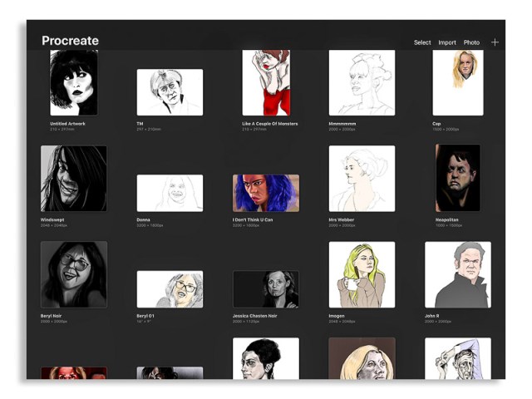The width and height of the screenshot is (532, 399).
Task: Select the Mrs Webber drawing thumbnail
Action: [x=362, y=179]
